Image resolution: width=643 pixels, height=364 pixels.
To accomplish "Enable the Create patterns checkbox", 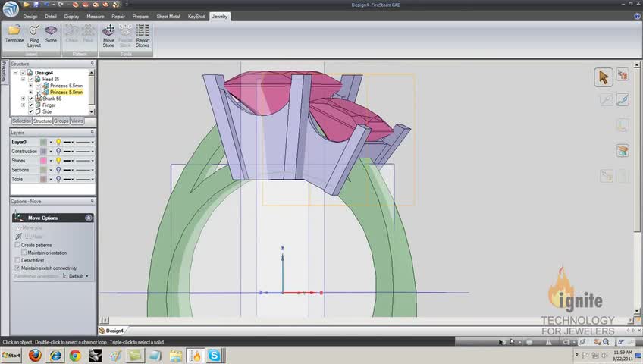I will (18, 245).
